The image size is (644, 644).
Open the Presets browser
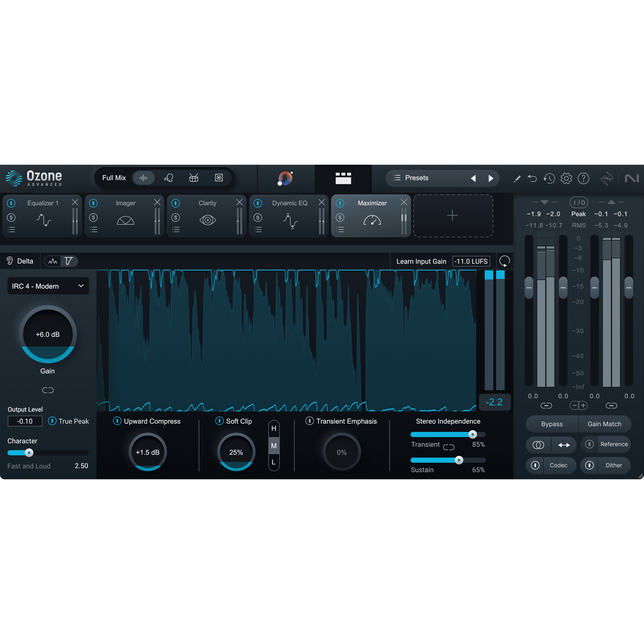(x=417, y=178)
